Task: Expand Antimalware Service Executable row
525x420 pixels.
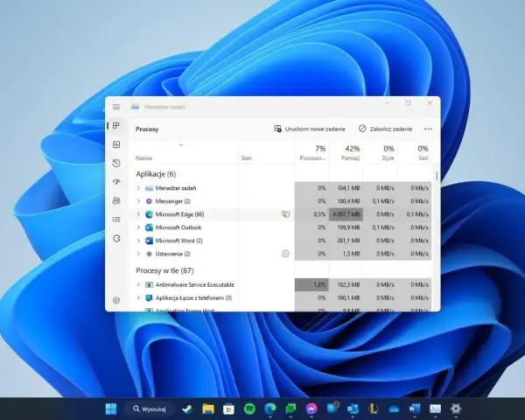Action: tap(138, 284)
